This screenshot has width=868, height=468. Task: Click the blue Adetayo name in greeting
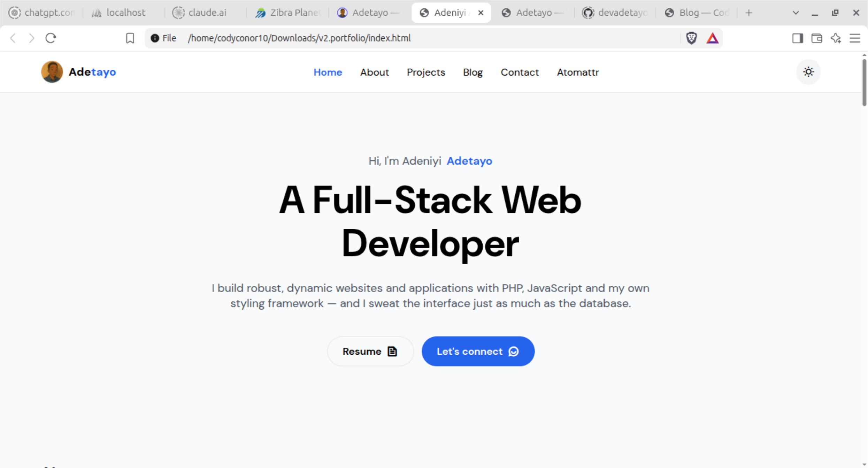coord(469,161)
